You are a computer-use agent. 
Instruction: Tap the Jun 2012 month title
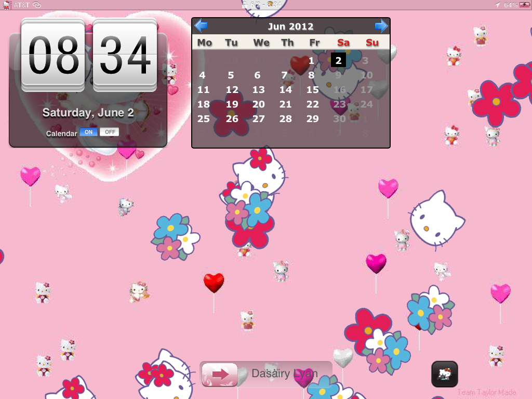pyautogui.click(x=291, y=26)
